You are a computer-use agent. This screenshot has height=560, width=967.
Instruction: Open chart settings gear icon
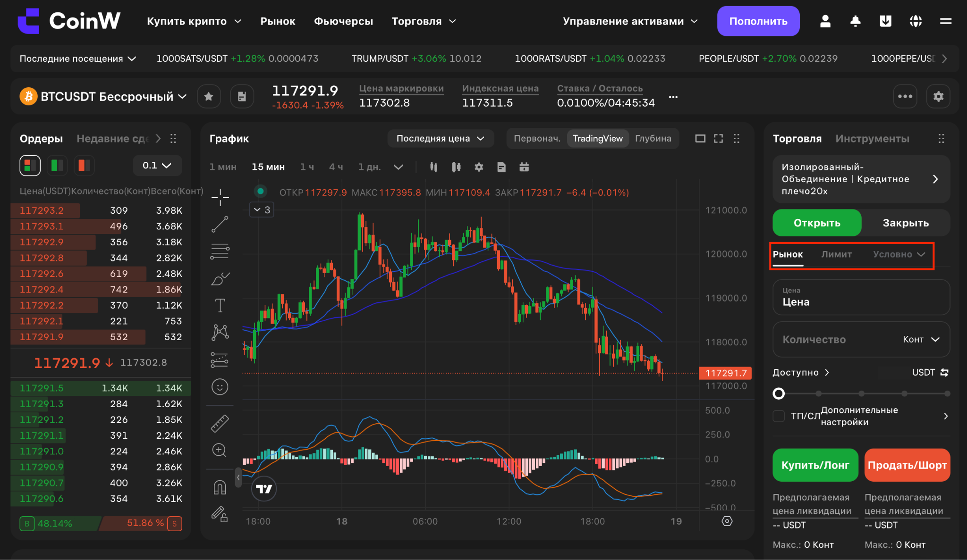[x=479, y=167]
